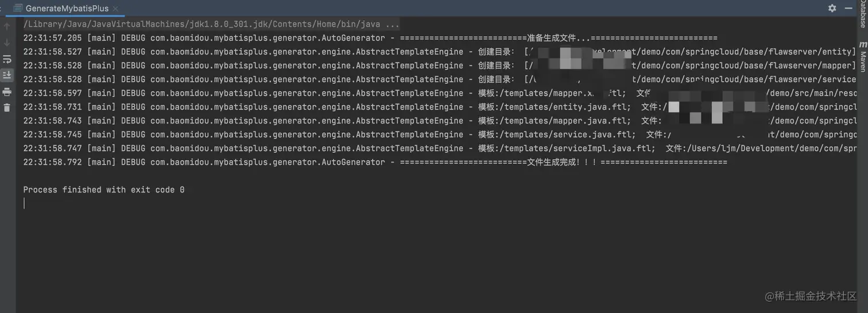Open Run tool window gear settings
The height and width of the screenshot is (313, 868).
(832, 8)
